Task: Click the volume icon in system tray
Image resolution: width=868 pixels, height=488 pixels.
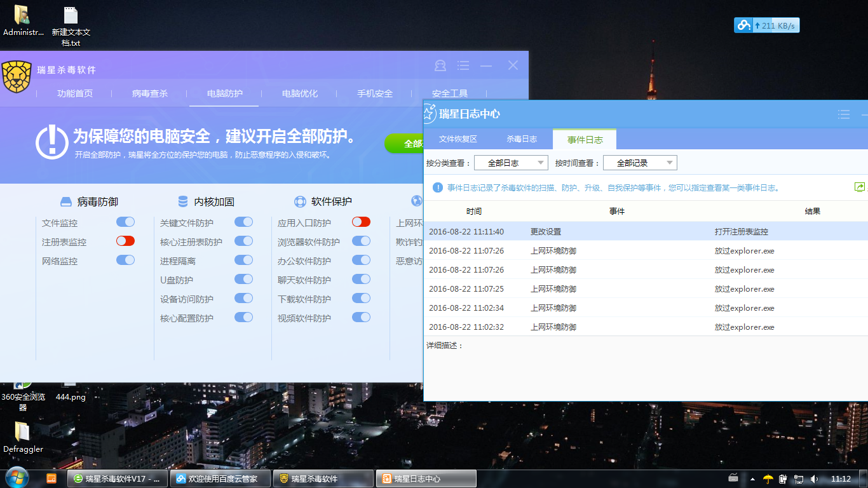Action: click(x=815, y=478)
